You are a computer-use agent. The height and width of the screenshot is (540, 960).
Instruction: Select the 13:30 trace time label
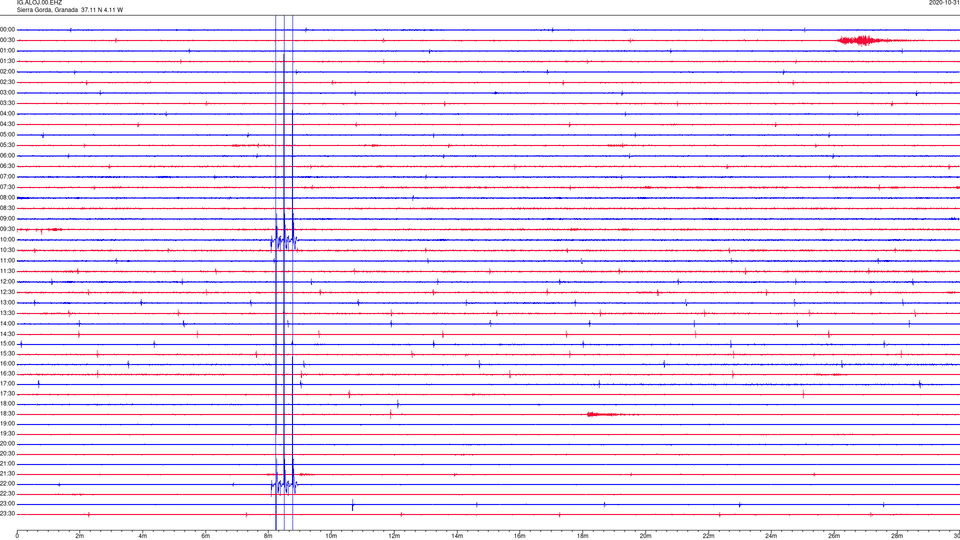click(7, 313)
